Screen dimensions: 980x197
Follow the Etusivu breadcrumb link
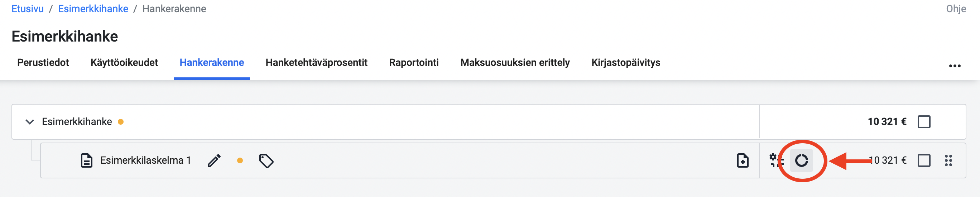pyautogui.click(x=27, y=9)
